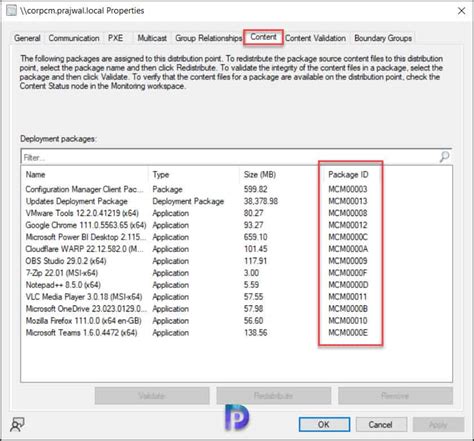Screen dimensions: 474x441
Task: Click the Remove button
Action: click(x=395, y=396)
